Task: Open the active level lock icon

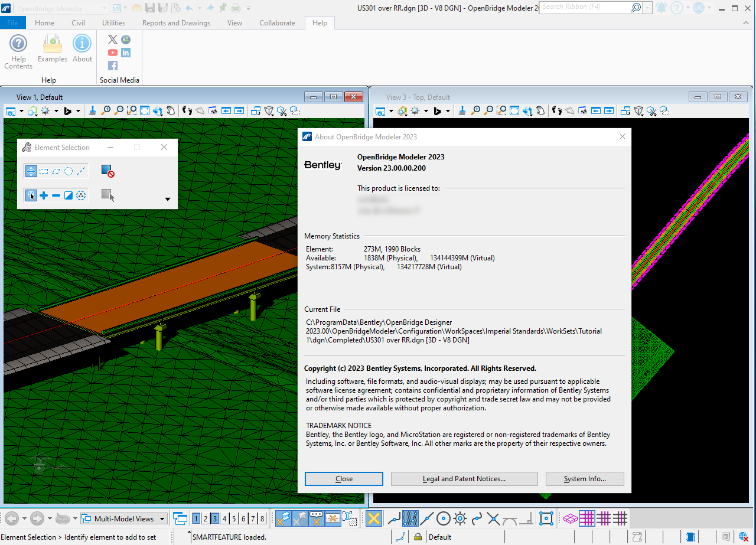Action: (418, 537)
